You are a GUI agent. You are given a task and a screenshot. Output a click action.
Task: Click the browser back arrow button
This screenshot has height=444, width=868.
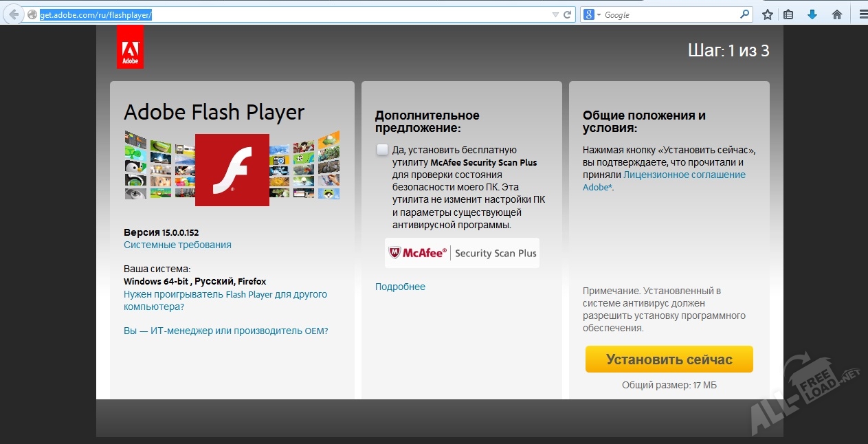(14, 14)
